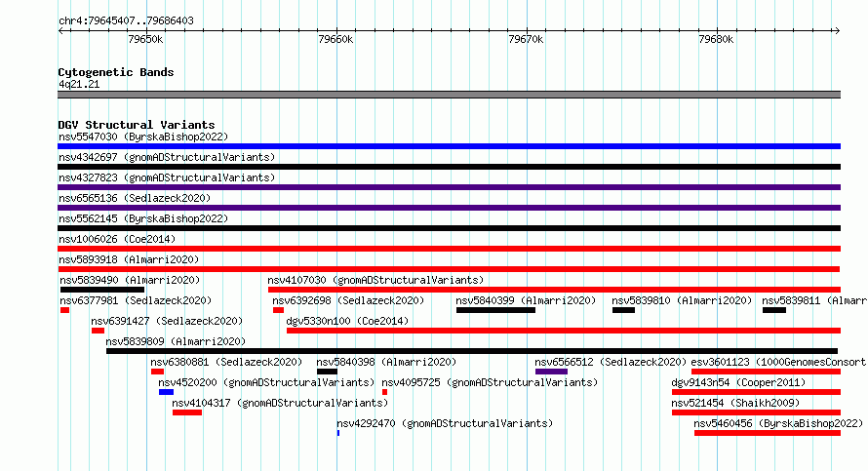
Task: Open nsv5839490 (Almarri2020) variant label
Action: click(130, 280)
